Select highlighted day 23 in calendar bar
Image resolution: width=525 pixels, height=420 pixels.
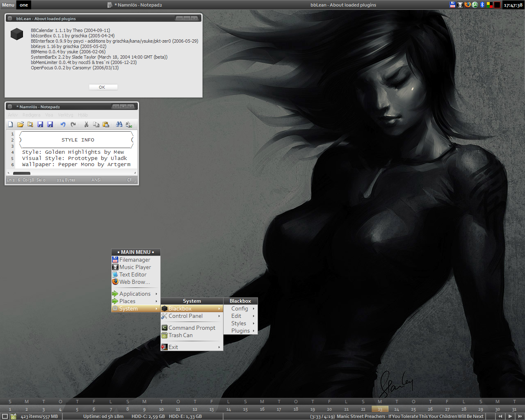380,409
